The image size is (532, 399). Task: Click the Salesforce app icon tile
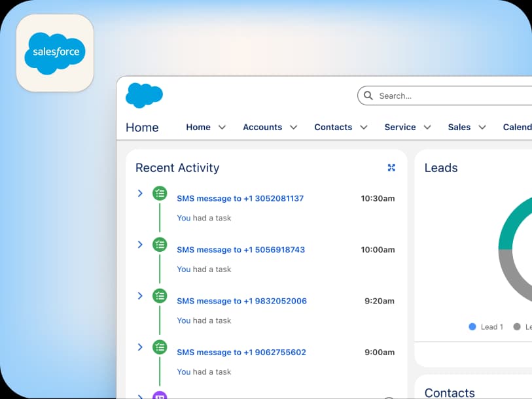point(55,53)
